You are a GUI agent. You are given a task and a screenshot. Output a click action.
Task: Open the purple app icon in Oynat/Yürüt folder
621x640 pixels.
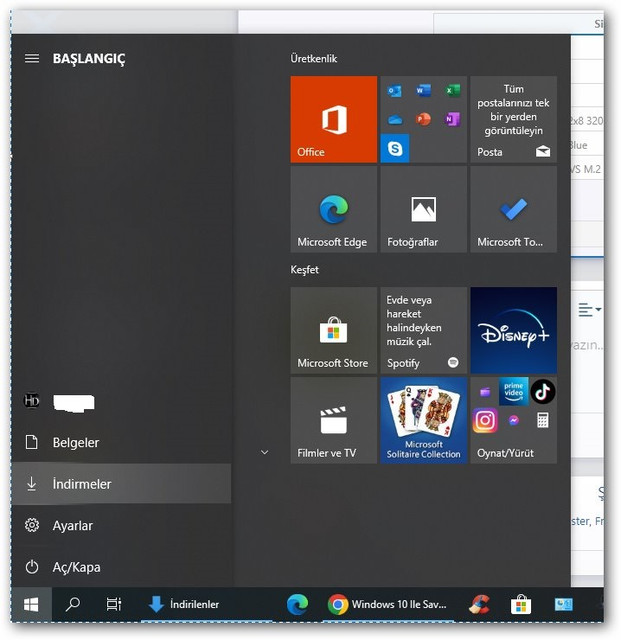[485, 392]
